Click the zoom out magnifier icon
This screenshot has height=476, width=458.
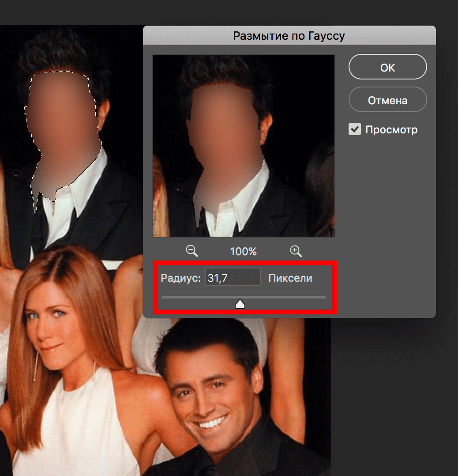point(192,251)
